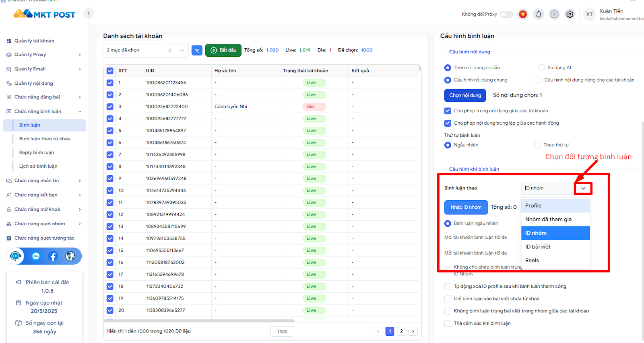Screen dimensions: 644x343
Task: Choose ID bài viết option
Action: click(x=555, y=247)
